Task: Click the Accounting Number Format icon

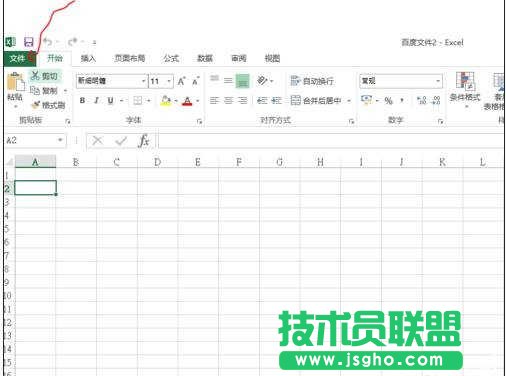Action: point(366,100)
